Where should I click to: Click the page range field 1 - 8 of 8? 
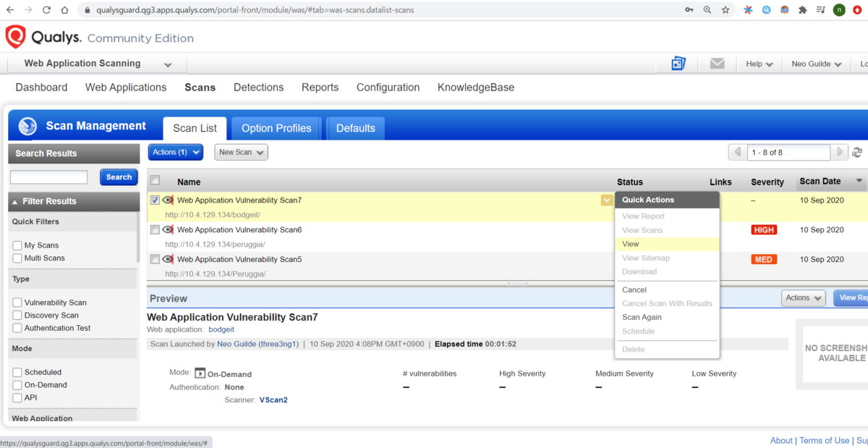pos(789,152)
